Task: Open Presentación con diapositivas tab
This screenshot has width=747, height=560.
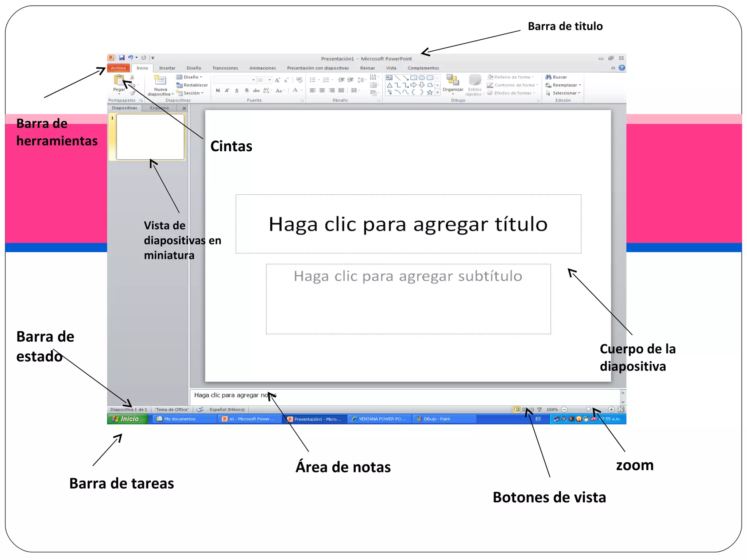Action: pyautogui.click(x=318, y=68)
